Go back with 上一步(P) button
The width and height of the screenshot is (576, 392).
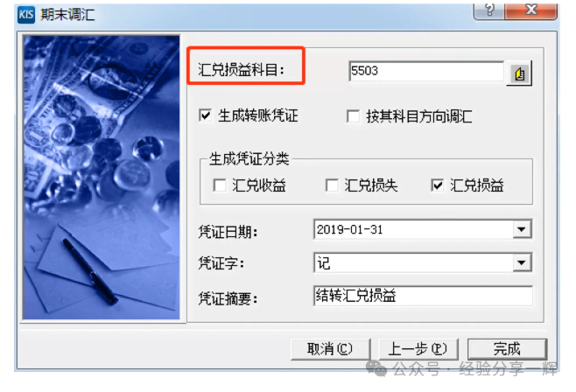click(418, 349)
